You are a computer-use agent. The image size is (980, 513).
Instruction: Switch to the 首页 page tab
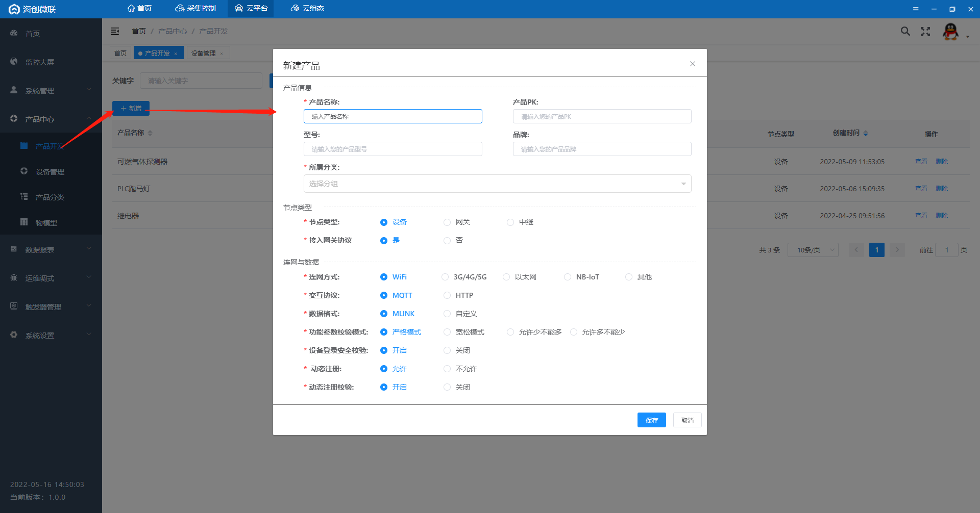[x=120, y=53]
